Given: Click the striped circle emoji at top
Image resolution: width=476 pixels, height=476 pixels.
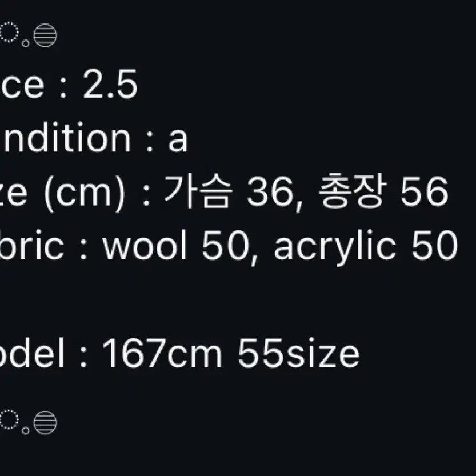Looking at the screenshot, I should [x=45, y=35].
